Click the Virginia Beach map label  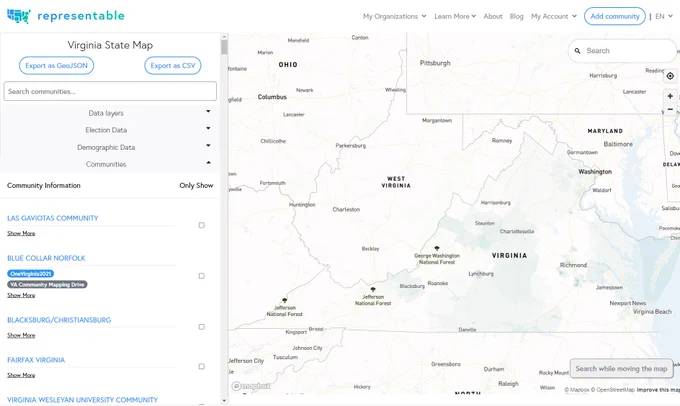pos(652,312)
